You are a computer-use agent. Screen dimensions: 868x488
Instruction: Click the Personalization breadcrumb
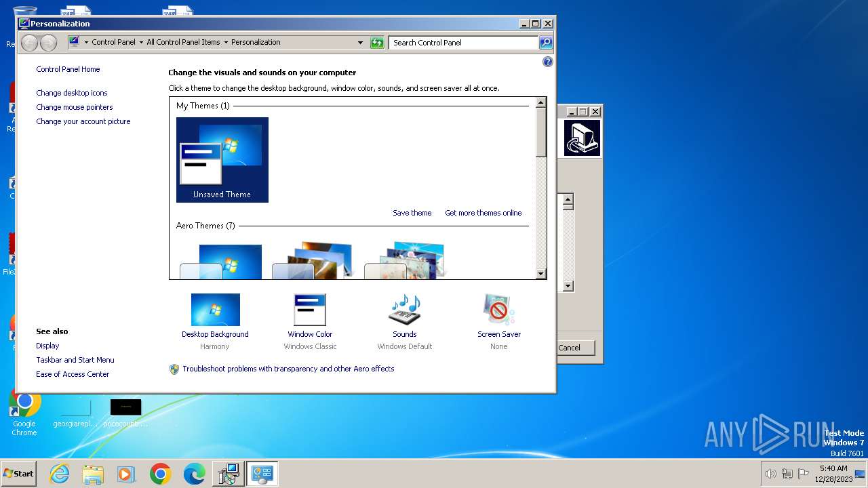pyautogui.click(x=256, y=42)
